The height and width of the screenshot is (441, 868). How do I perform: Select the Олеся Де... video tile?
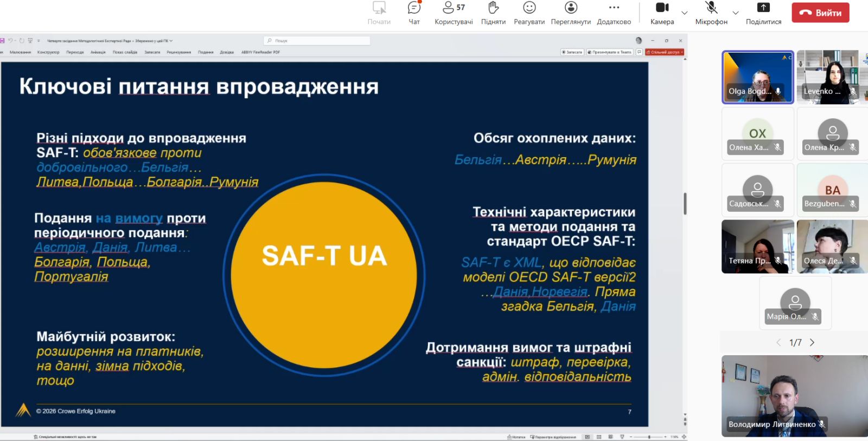click(x=832, y=247)
